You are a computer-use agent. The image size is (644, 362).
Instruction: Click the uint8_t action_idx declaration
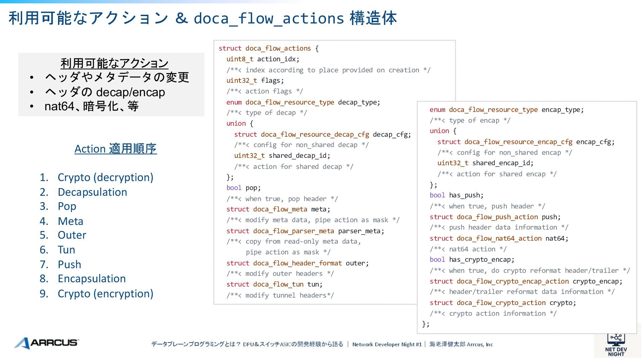(x=263, y=59)
